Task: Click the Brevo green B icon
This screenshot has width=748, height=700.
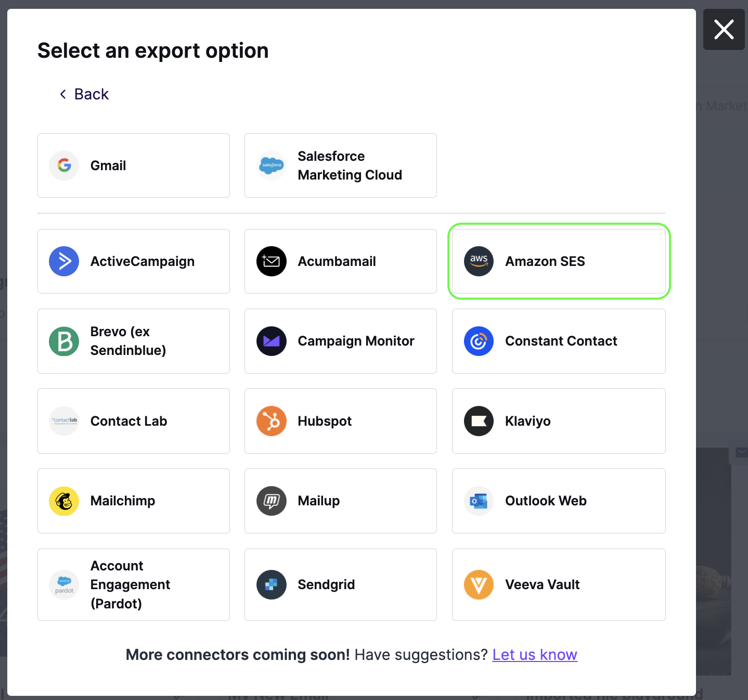Action: (x=64, y=341)
